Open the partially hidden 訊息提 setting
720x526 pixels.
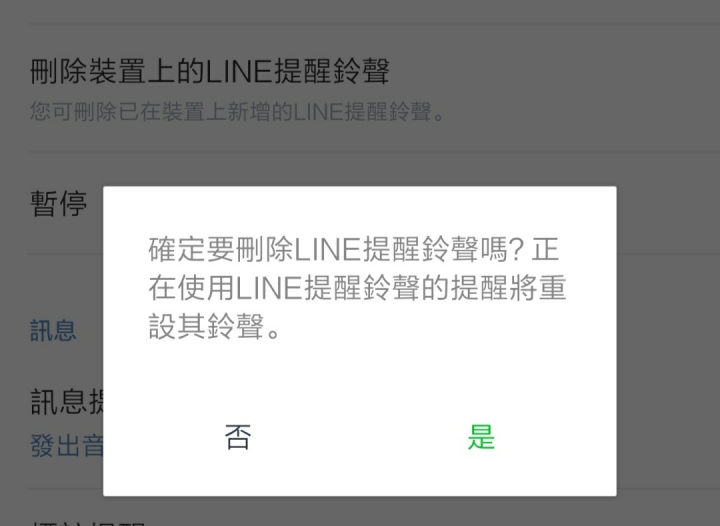pos(67,401)
